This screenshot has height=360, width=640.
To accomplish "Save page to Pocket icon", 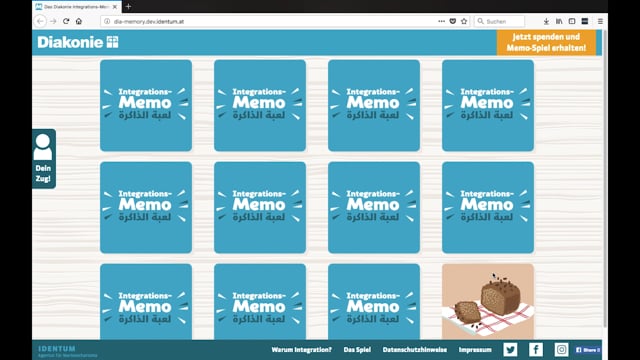I will (x=453, y=21).
